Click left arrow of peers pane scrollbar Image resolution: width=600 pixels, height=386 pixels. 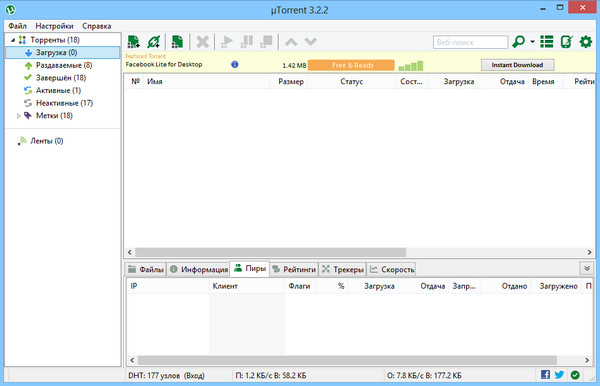coord(132,360)
